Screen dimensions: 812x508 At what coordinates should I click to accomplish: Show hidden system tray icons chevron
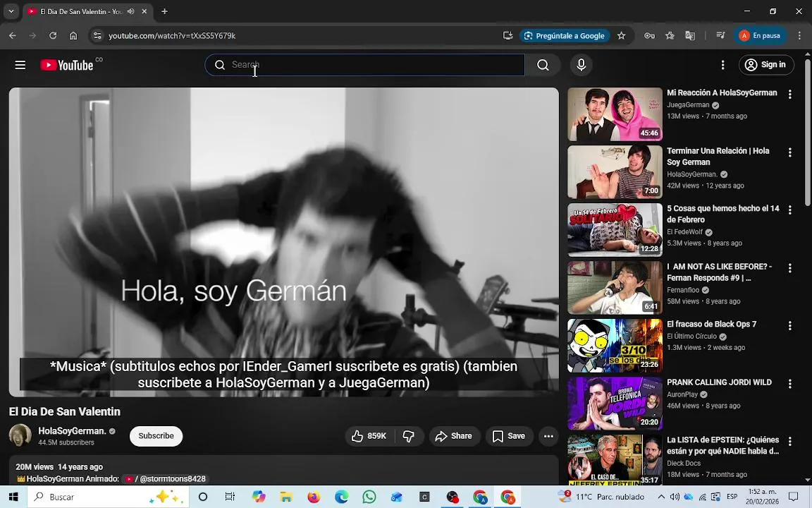point(660,497)
